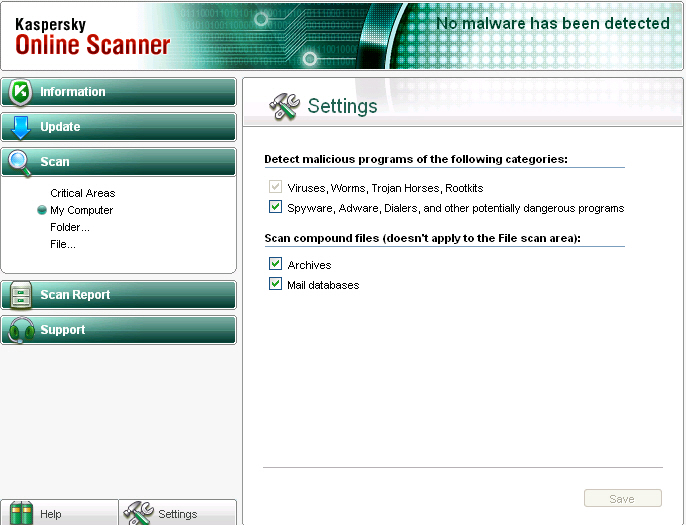Toggle the Viruses, Worms, Trojan Horses, Rootkits checkbox

pos(275,187)
